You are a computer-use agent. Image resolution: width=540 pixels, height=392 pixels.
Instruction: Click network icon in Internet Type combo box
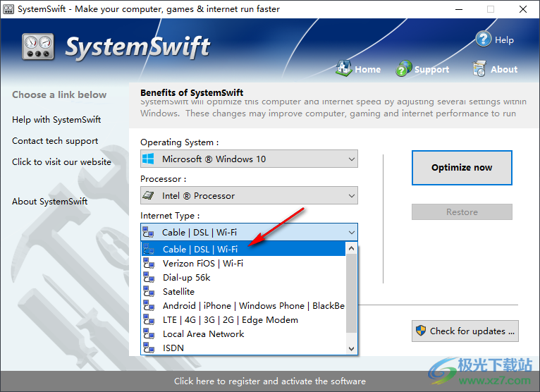pyautogui.click(x=148, y=232)
